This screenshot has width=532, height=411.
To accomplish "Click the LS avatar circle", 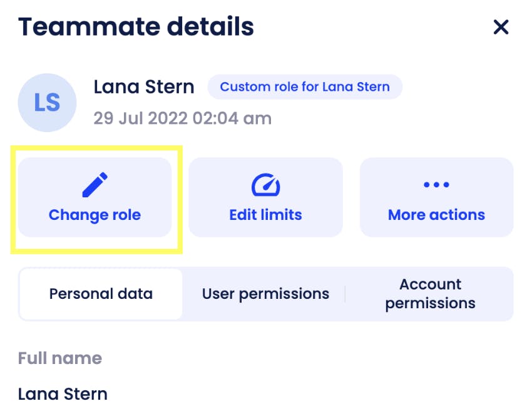I will point(47,103).
